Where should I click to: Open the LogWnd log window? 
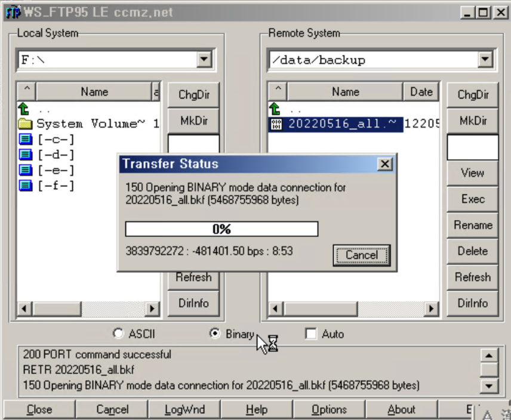point(184,409)
